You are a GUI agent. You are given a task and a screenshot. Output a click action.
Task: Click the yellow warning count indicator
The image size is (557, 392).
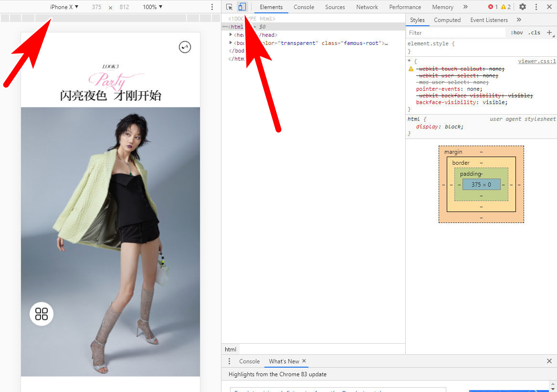pyautogui.click(x=505, y=7)
